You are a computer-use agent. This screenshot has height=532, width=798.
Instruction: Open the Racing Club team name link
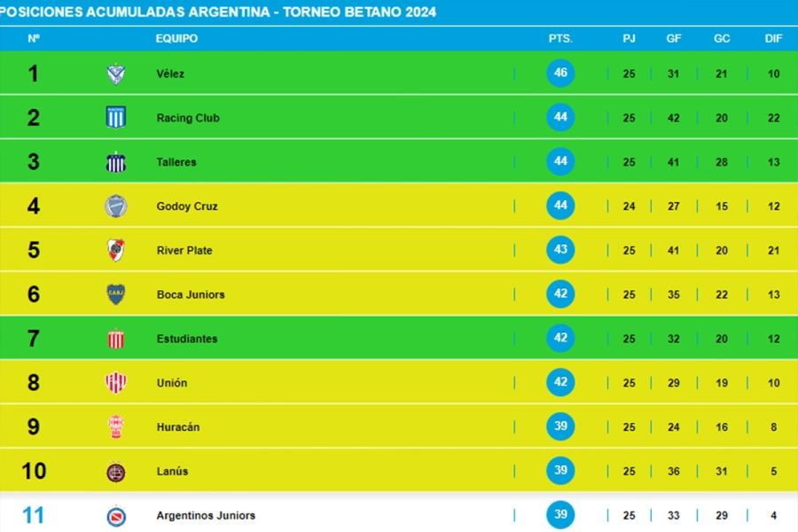(188, 118)
